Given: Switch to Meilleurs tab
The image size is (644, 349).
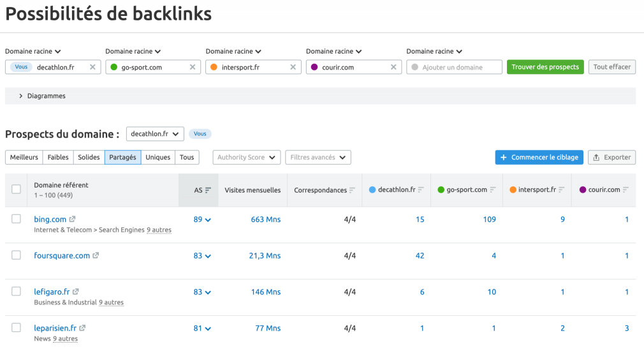Looking at the screenshot, I should [x=24, y=158].
